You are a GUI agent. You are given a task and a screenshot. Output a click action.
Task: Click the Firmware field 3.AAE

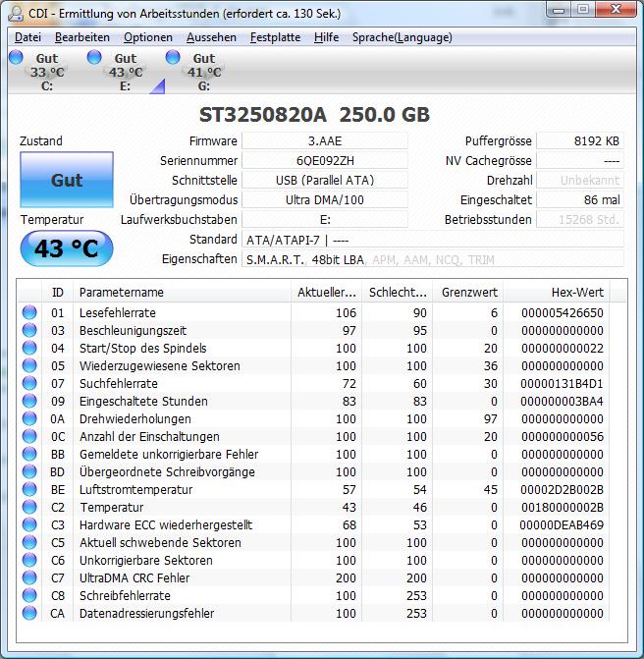click(325, 140)
